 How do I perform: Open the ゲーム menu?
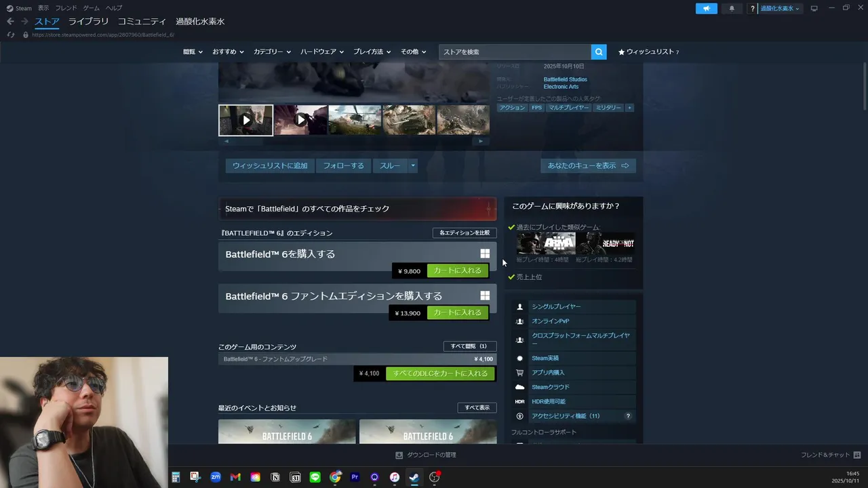(92, 8)
